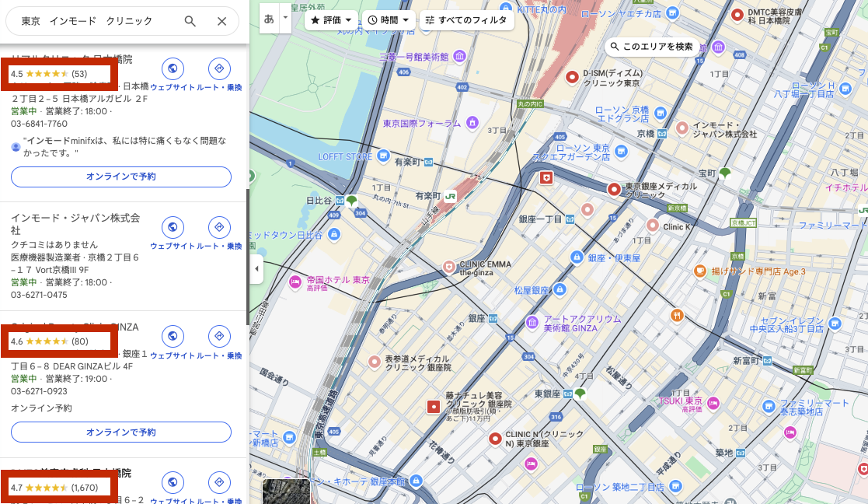Image resolution: width=868 pixels, height=504 pixels.
Task: Click the 松屋銀座 shopping marker
Action: [x=559, y=289]
